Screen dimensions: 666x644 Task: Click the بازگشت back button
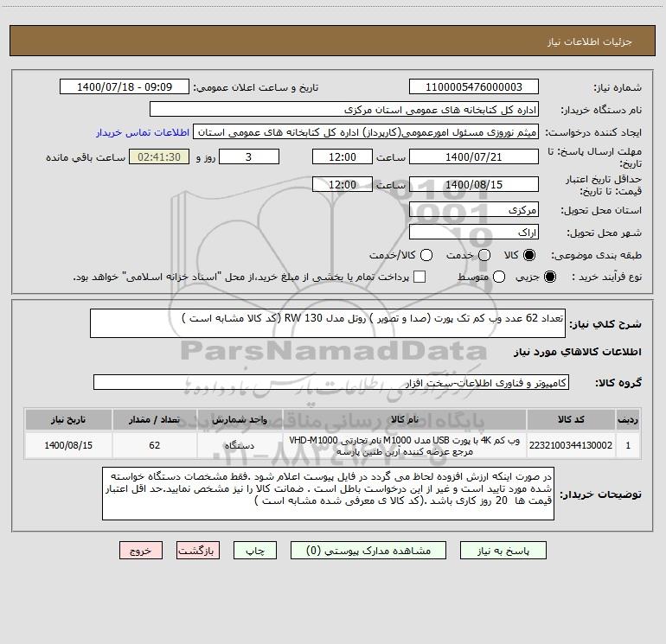click(198, 551)
